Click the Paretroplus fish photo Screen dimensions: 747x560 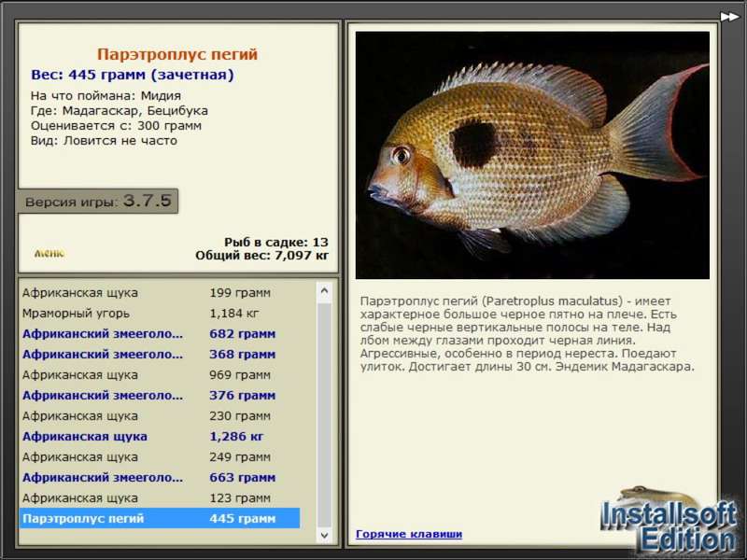[x=532, y=155]
